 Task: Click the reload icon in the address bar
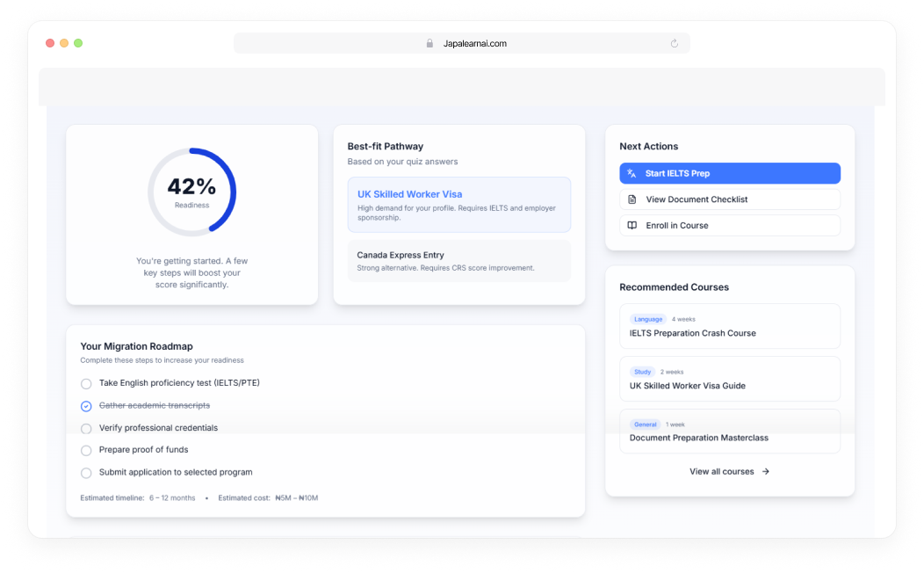pyautogui.click(x=675, y=43)
